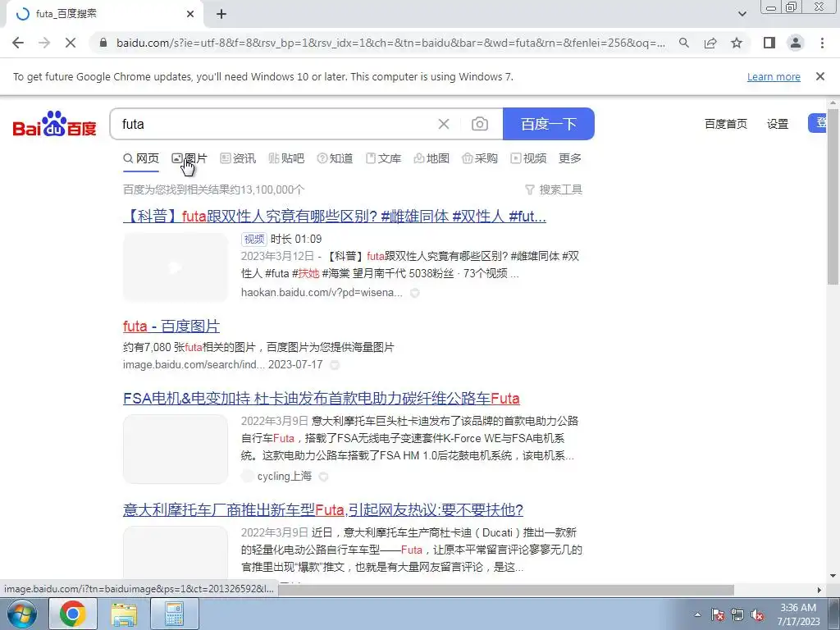Screen dimensions: 840x630
Task: Share this page using the share icon
Action: coord(710,43)
